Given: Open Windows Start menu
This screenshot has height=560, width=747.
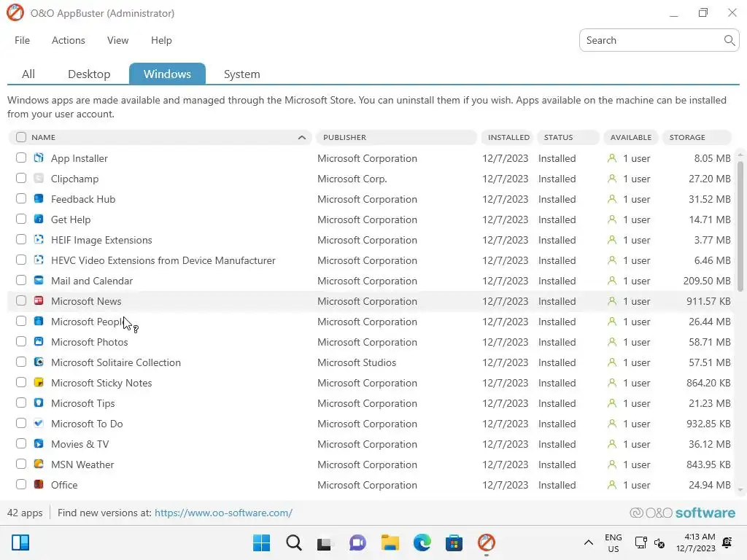Looking at the screenshot, I should click(261, 542).
